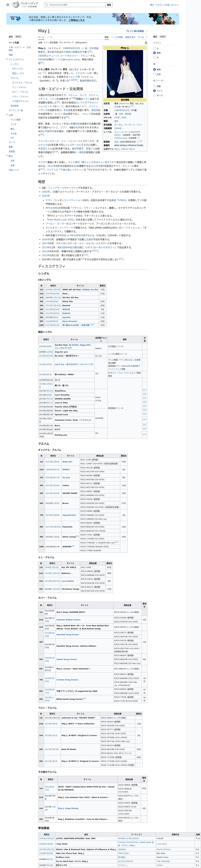The height and width of the screenshot is (868, 201).
Task: Select the ダーク color theme
Action: click(154, 95)
